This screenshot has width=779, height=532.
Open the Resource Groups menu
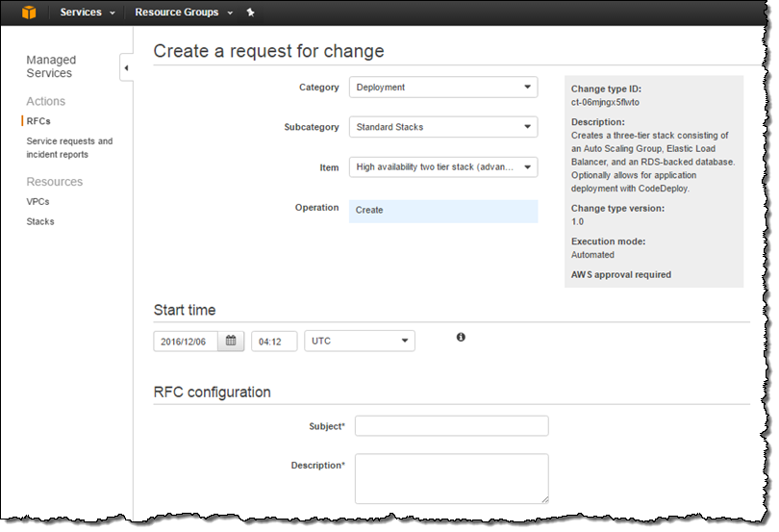183,13
